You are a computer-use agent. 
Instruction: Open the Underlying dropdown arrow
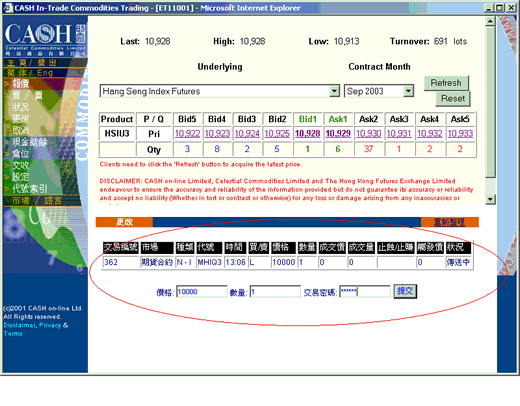(x=334, y=91)
